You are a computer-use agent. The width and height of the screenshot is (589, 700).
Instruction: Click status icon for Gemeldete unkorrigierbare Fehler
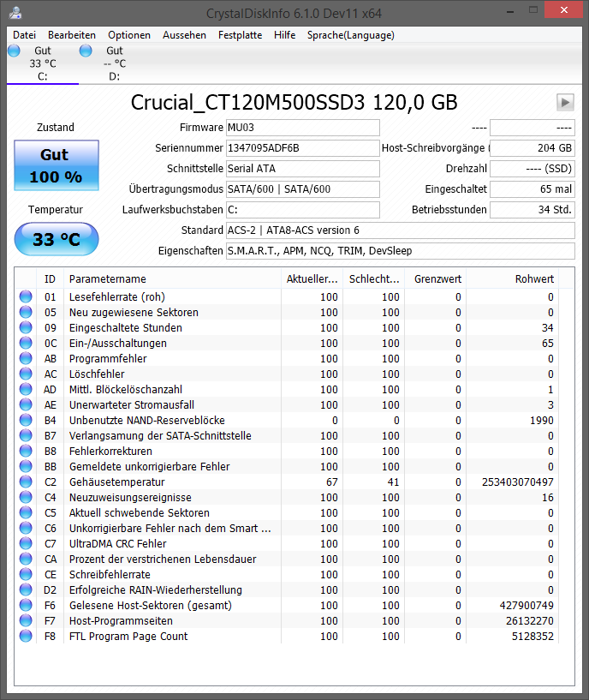coord(26,466)
